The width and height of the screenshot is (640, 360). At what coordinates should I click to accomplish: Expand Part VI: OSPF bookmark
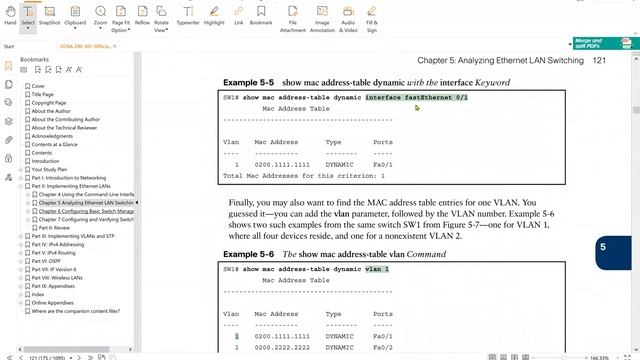coord(20,261)
